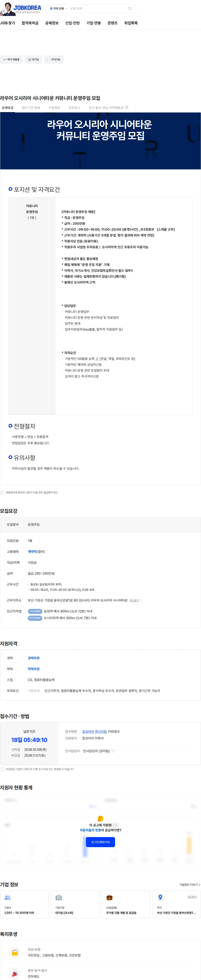Click chevron after work address 지도보기
Viewport: 201px width, 980px height.
point(141,601)
